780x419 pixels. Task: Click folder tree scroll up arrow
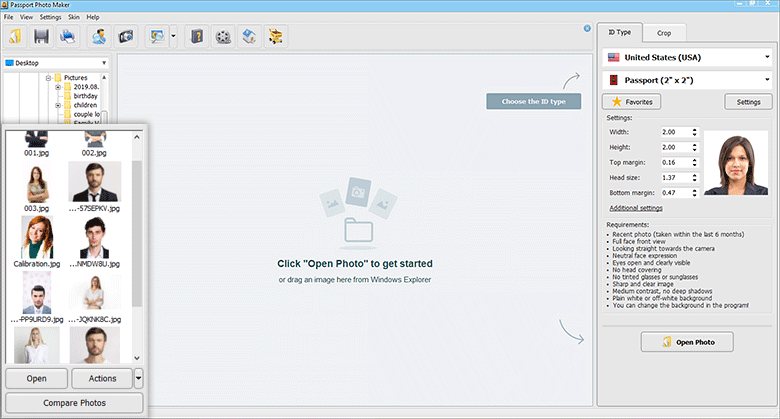point(104,78)
